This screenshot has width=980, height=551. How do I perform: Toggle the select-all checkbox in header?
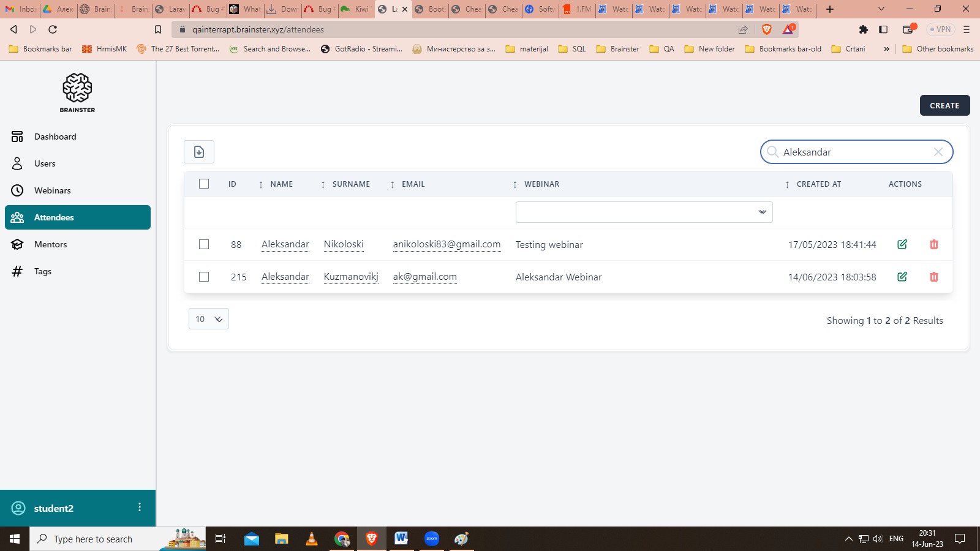pos(204,184)
